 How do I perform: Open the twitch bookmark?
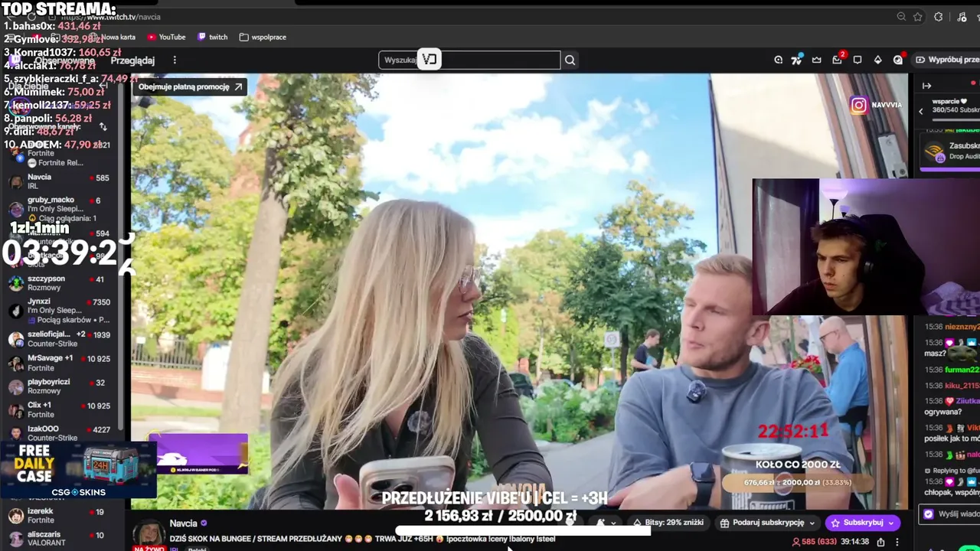pyautogui.click(x=212, y=37)
